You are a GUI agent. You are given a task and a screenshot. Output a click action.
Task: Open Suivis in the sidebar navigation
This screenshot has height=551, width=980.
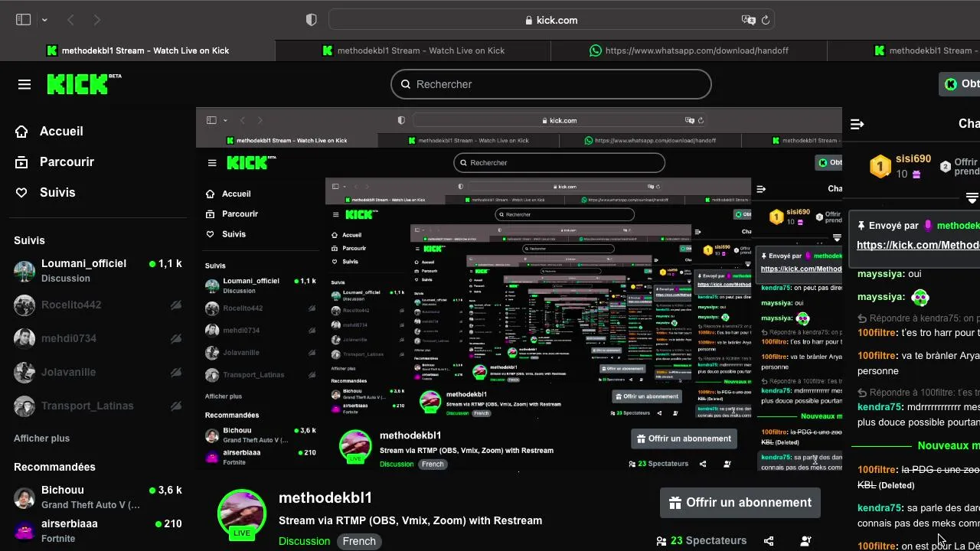click(x=45, y=193)
